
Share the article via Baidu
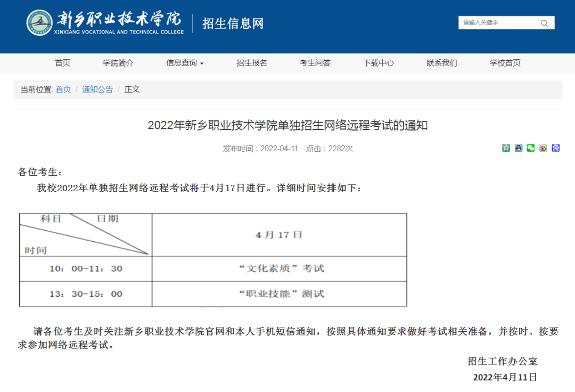[x=555, y=149]
